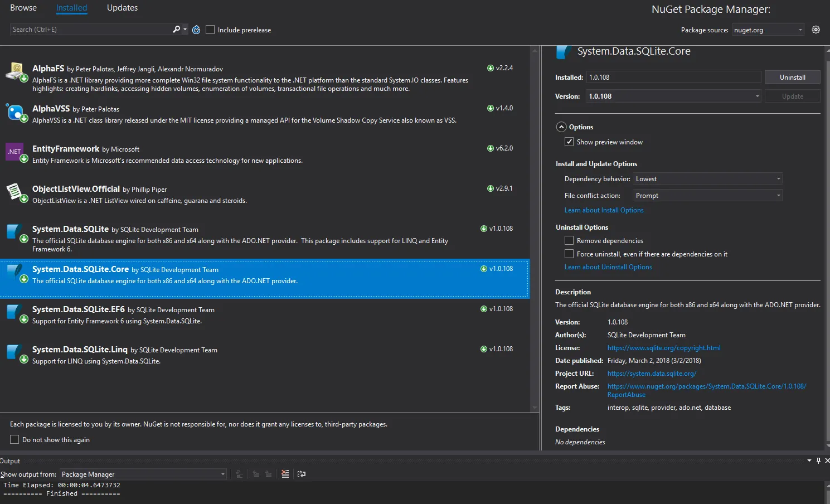Open package source settings gear
This screenshot has width=830, height=504.
tap(816, 30)
